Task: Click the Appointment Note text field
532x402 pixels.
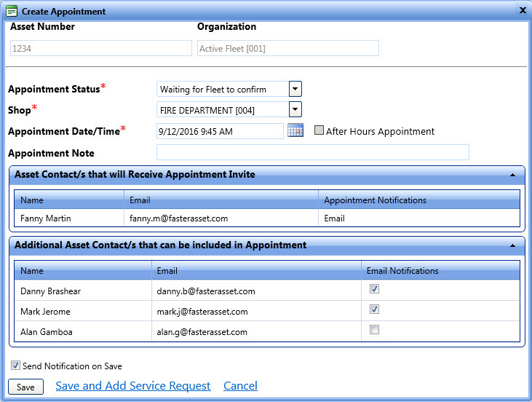Action: [313, 152]
